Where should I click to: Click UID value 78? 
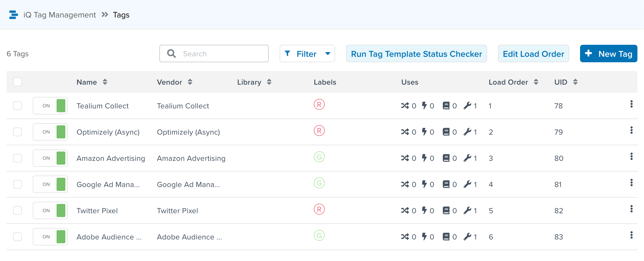coord(558,106)
